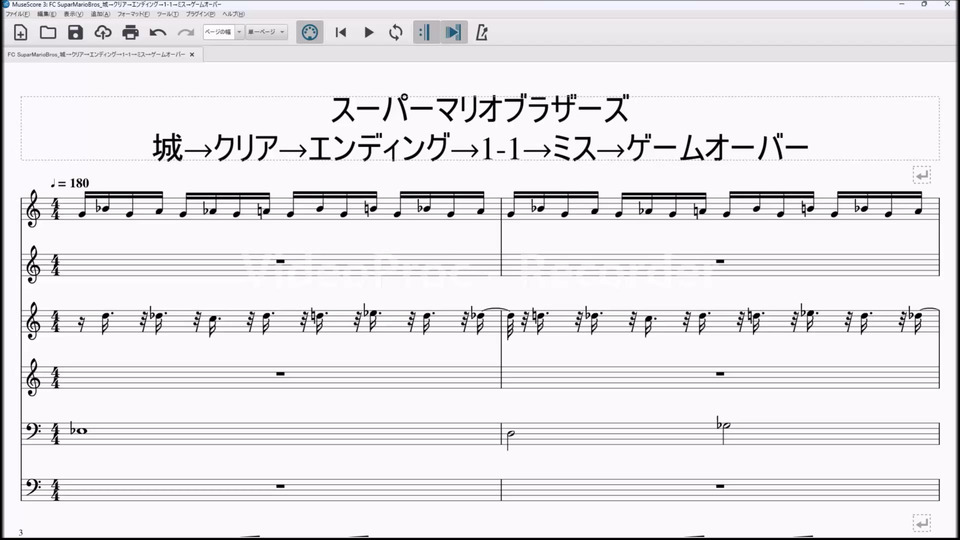The height and width of the screenshot is (540, 960).
Task: Select the top line break symbol
Action: (921, 175)
